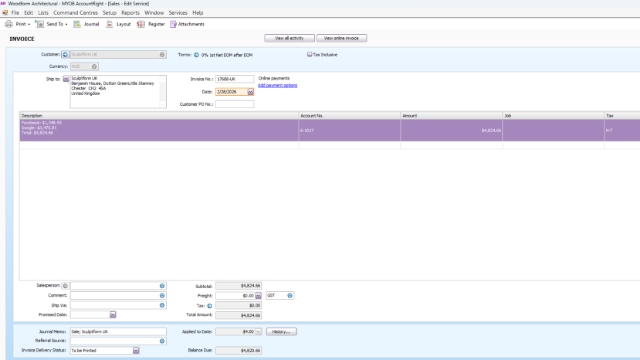Click the Total Amount value field
Screen dimensions: 640x360
[238, 315]
